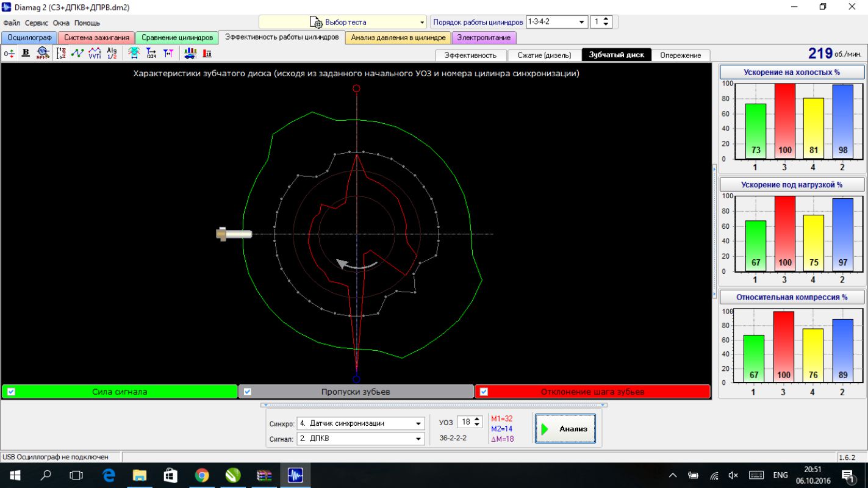Click the Анализ button
This screenshot has height=488, width=868.
click(x=565, y=429)
